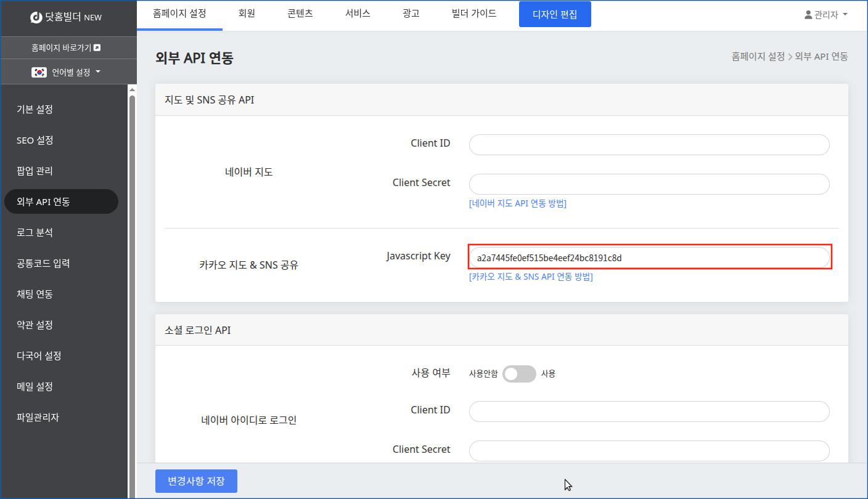Save changes with 변경사항 저장 button

[x=196, y=481]
